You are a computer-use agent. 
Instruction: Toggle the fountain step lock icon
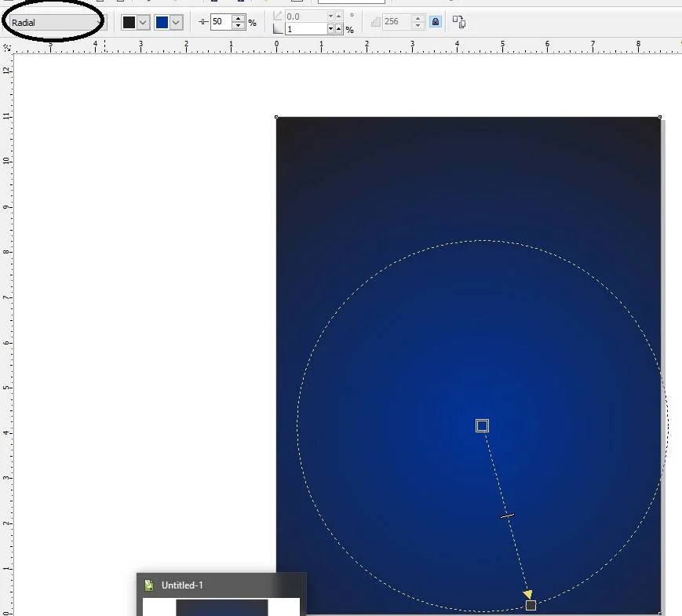[436, 21]
